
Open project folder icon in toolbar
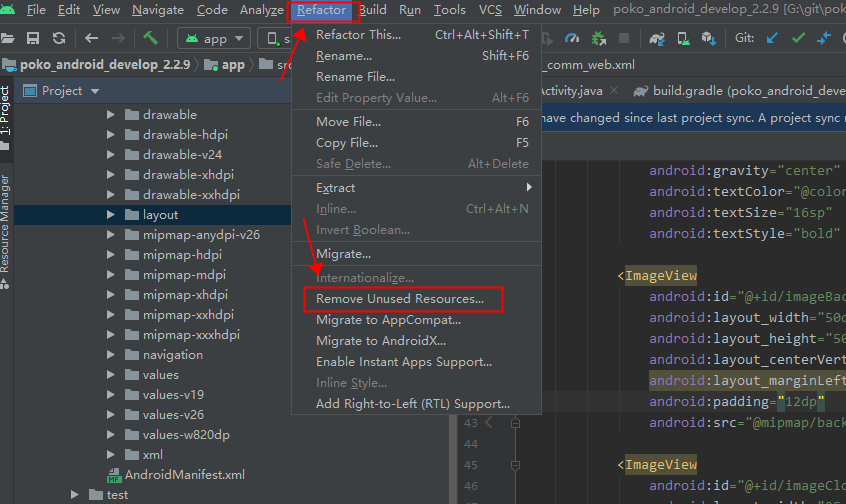[x=6, y=38]
